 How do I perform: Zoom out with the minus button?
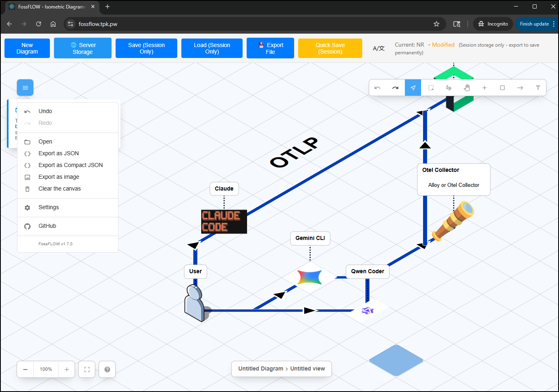tap(25, 369)
